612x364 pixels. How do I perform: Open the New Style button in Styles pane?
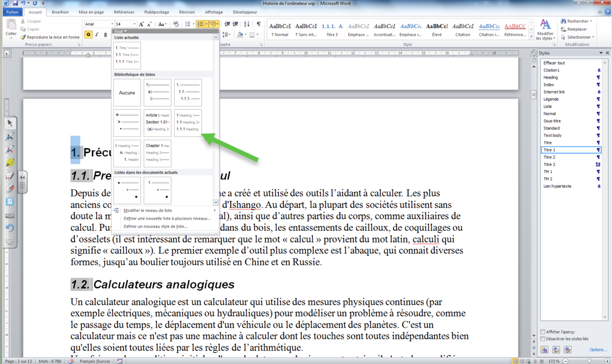click(x=545, y=350)
